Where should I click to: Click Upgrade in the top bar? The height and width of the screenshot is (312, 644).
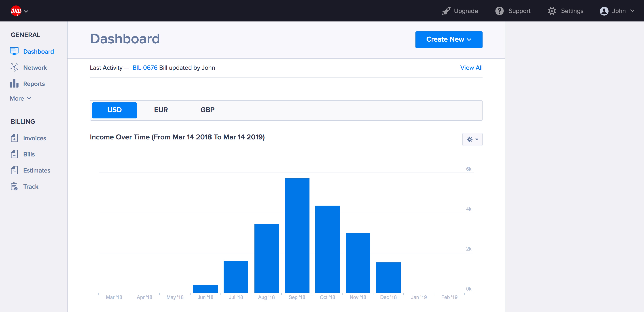[460, 11]
